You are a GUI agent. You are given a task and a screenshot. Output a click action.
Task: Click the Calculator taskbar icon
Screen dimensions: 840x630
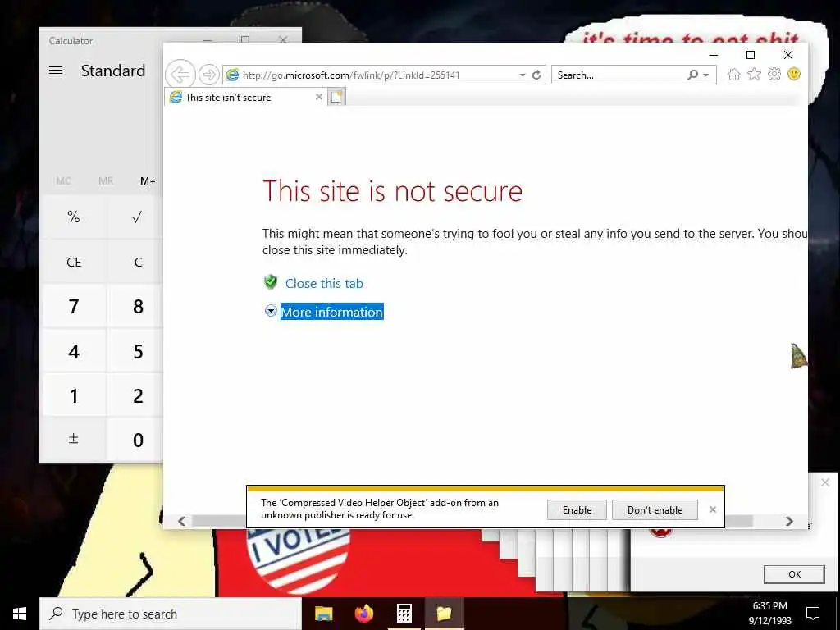(x=404, y=614)
